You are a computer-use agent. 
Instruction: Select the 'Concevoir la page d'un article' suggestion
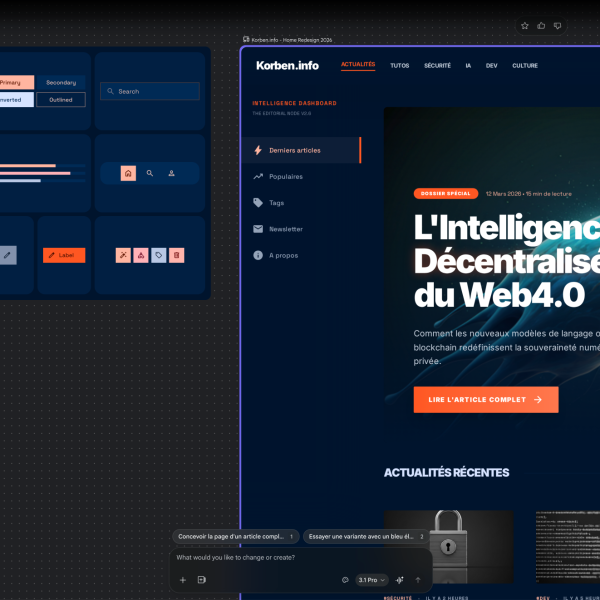[x=235, y=537]
